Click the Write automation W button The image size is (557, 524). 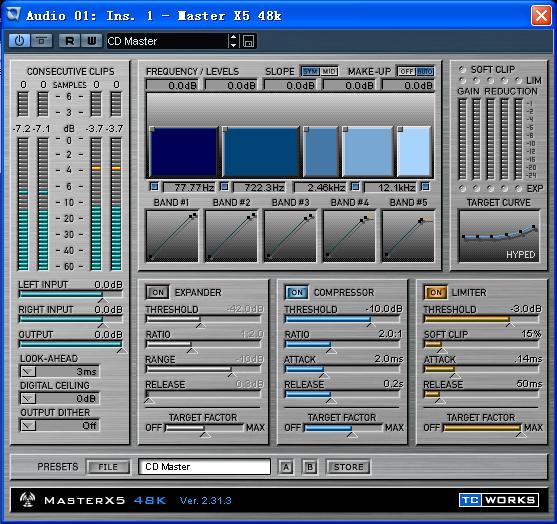coord(91,41)
